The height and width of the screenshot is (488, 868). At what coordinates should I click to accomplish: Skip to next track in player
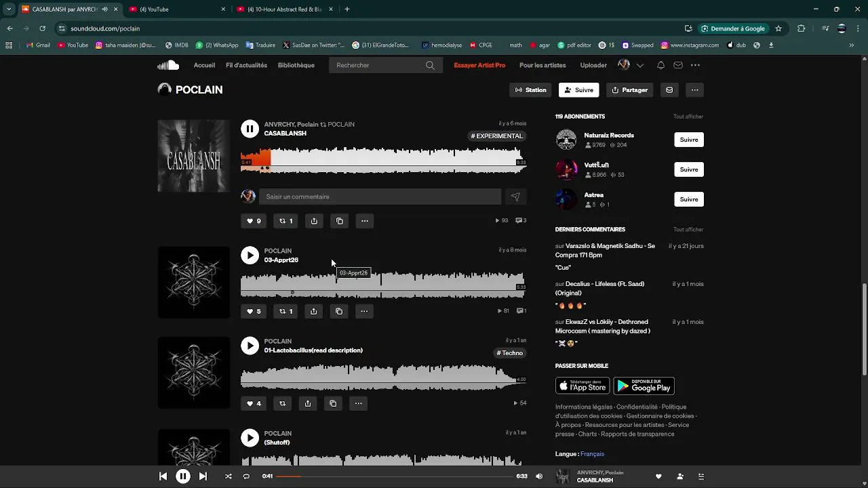pyautogui.click(x=203, y=476)
